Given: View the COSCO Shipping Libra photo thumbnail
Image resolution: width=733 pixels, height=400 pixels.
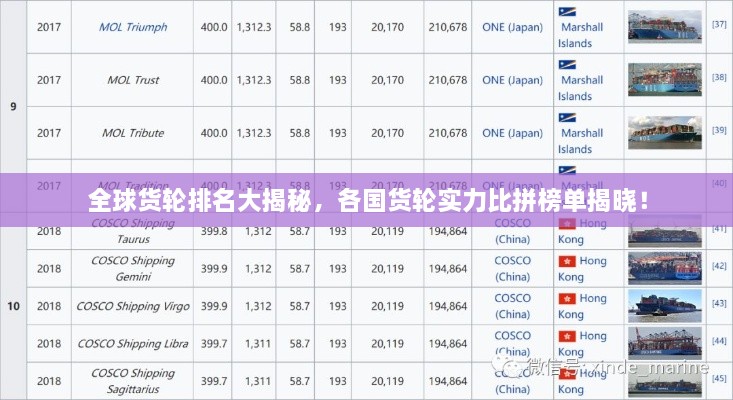Looking at the screenshot, I should (x=665, y=343).
